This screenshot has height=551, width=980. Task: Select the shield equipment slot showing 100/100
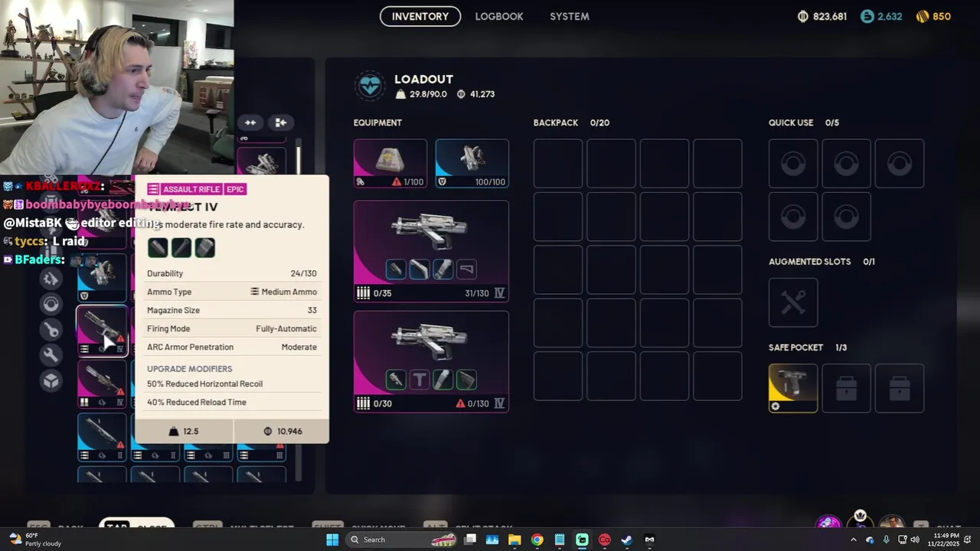tap(472, 164)
